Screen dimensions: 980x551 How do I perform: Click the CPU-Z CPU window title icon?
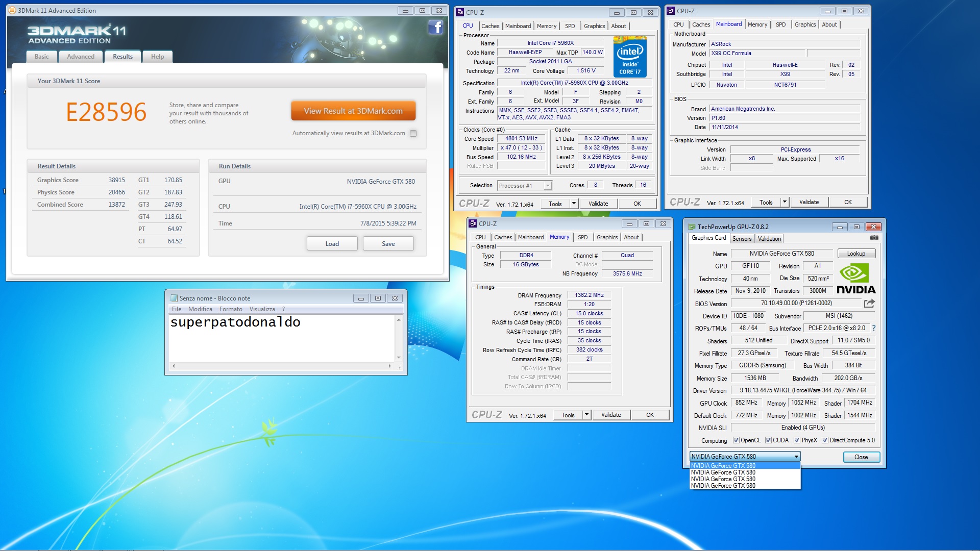tap(460, 12)
